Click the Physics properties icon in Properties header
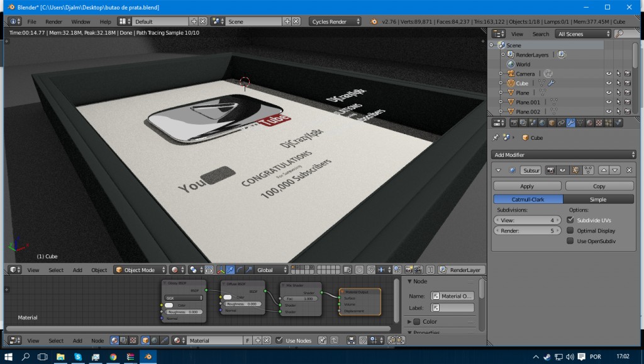Viewport: 644px width, 364px height. [x=618, y=123]
